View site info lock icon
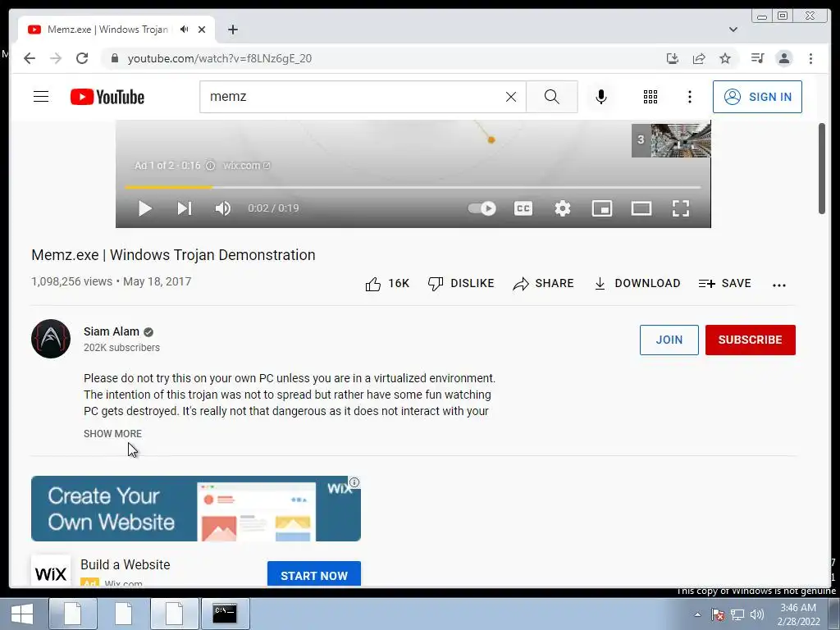840x630 pixels. (x=114, y=58)
